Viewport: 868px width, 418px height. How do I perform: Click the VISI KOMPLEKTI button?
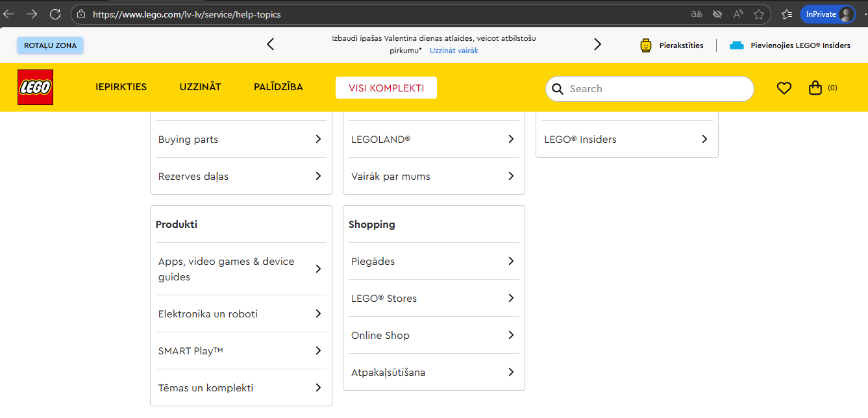pyautogui.click(x=386, y=88)
